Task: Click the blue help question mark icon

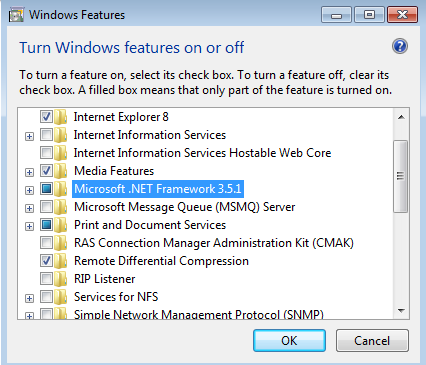Action: tap(400, 46)
